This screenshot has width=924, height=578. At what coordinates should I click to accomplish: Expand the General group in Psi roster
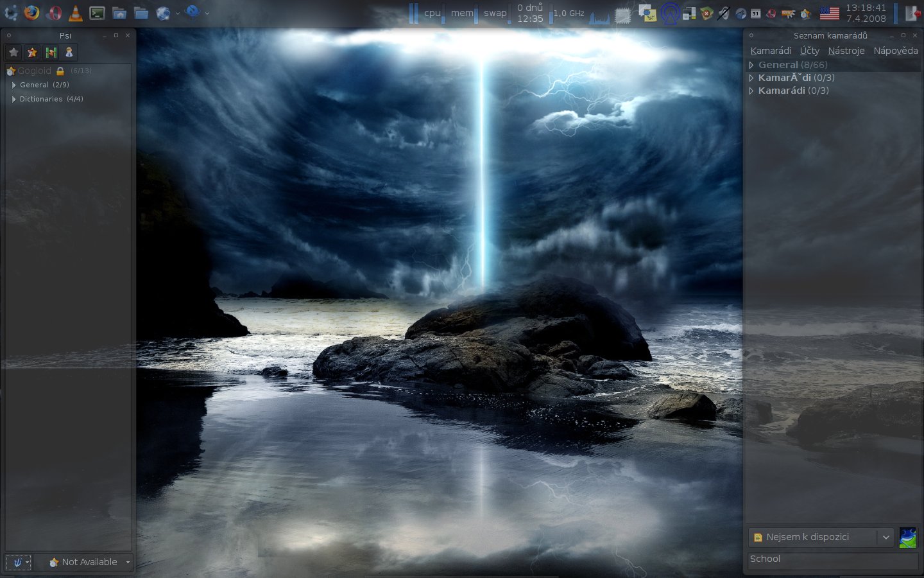(14, 85)
